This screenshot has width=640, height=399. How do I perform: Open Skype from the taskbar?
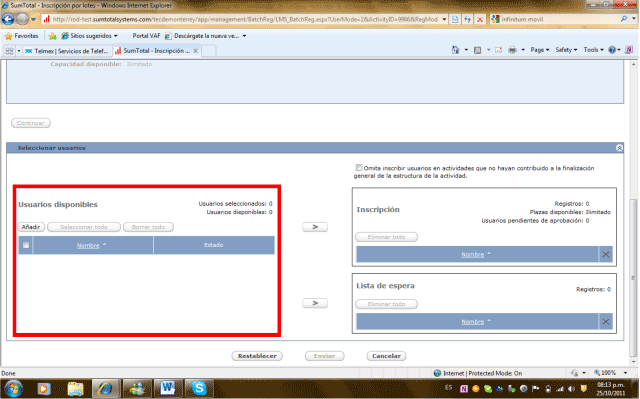199,388
